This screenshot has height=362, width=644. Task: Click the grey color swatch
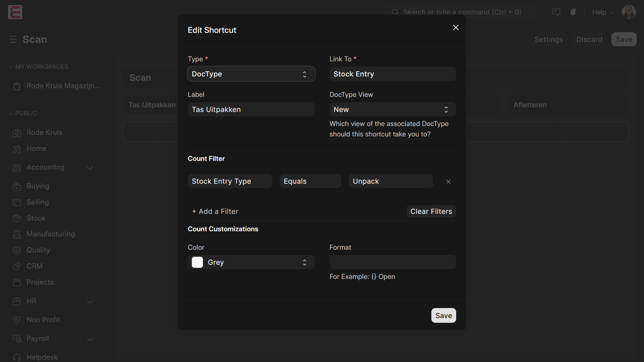pos(197,262)
